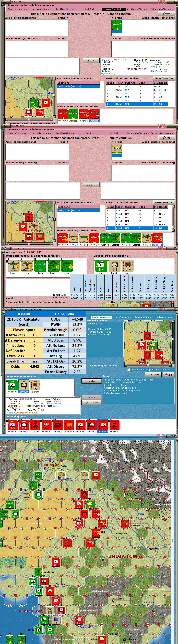Switch to the Retreat Units step
The image size is (178, 644).
pos(143,317)
